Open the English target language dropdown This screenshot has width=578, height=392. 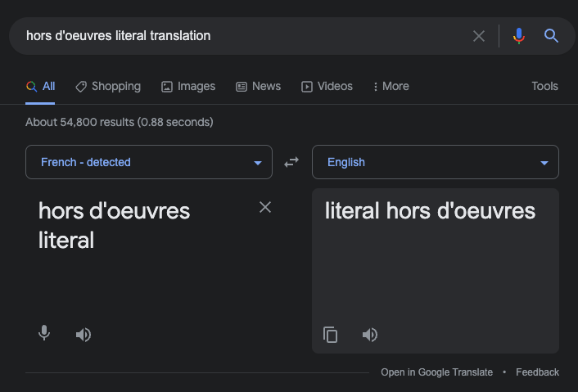pos(436,162)
